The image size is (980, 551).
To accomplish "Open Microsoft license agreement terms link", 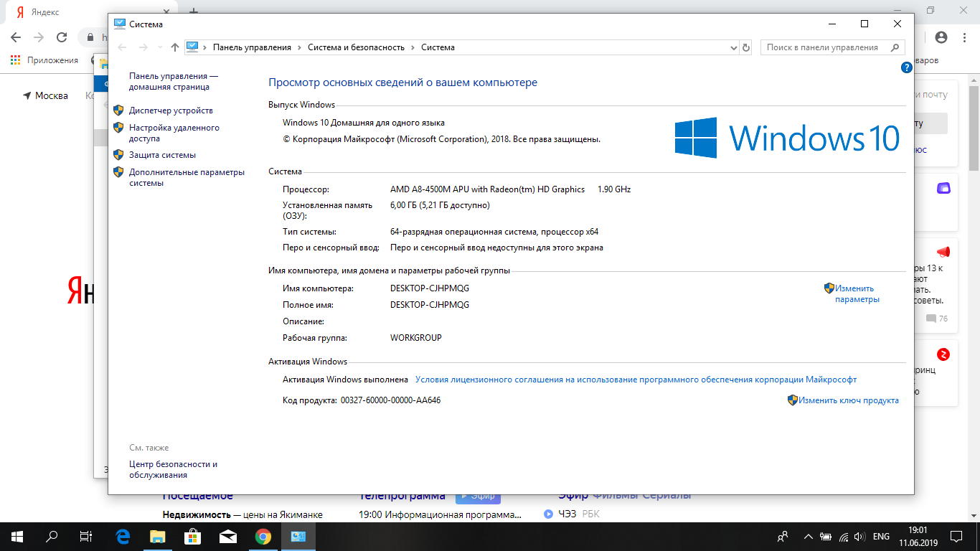I will click(x=636, y=380).
